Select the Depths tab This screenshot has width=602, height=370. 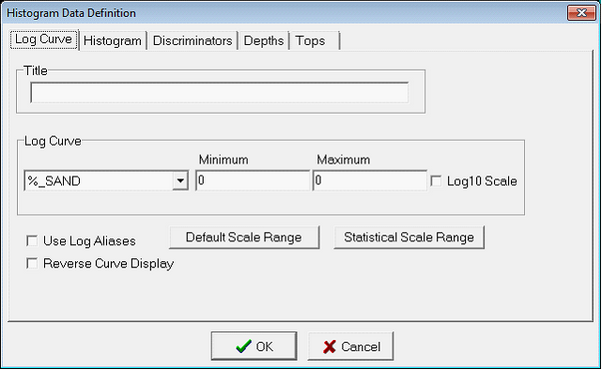tap(263, 41)
